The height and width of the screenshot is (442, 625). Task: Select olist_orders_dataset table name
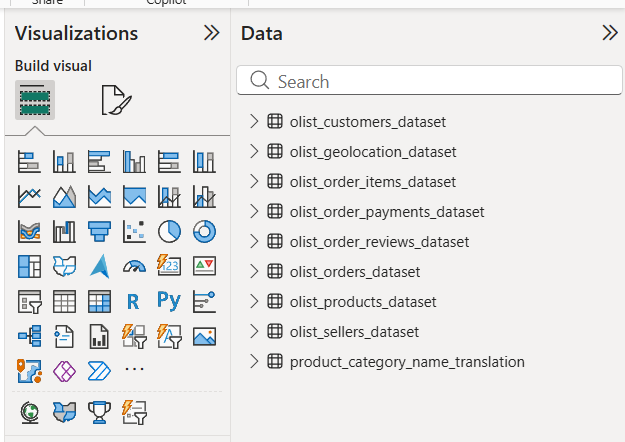click(x=355, y=272)
